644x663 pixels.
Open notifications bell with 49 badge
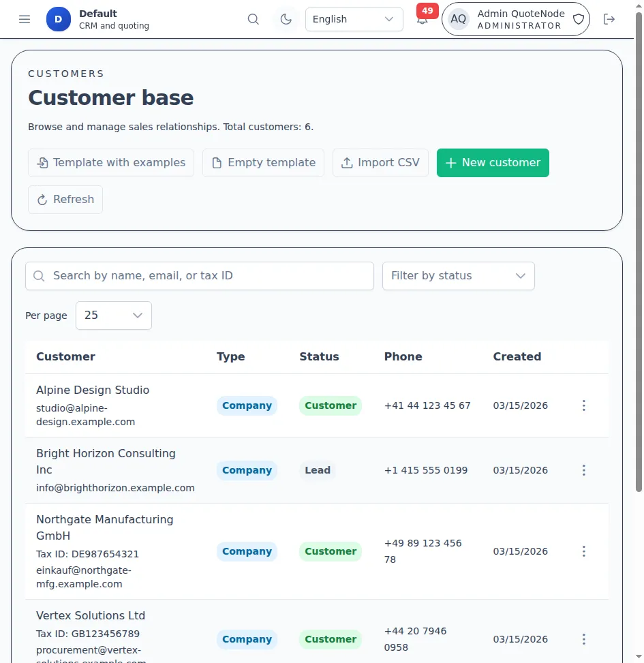pos(423,19)
